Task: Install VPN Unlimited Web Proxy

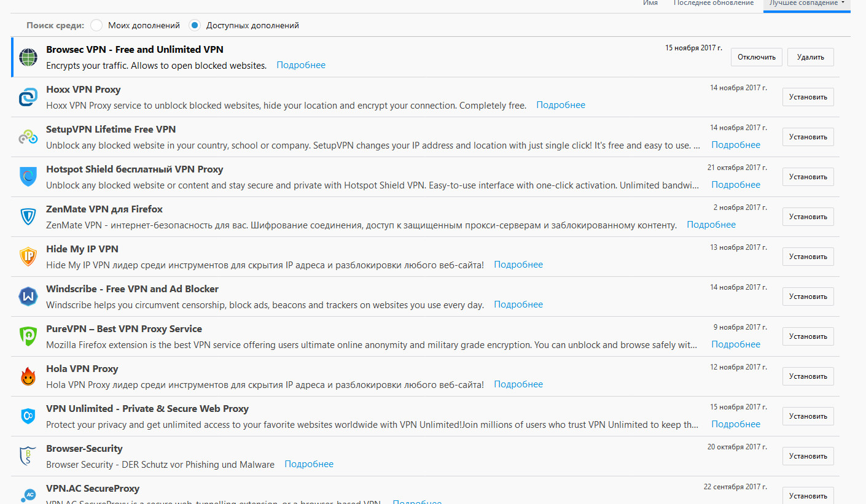Action: pyautogui.click(x=808, y=416)
